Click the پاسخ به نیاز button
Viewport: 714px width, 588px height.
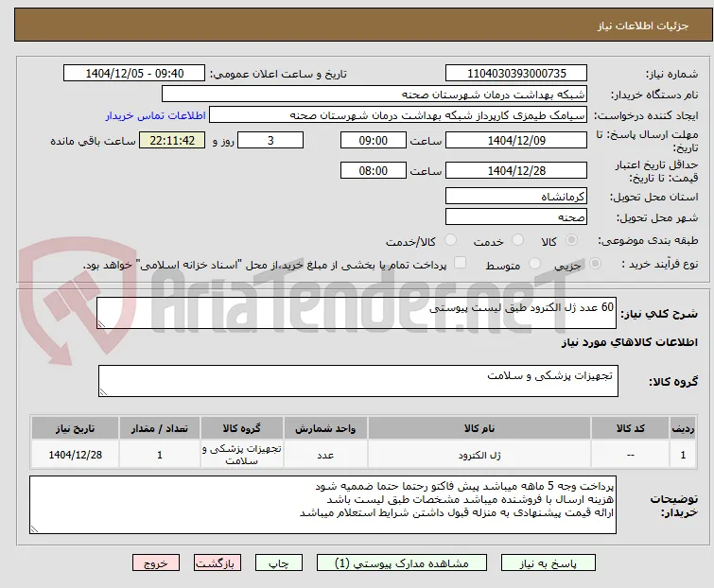tap(548, 563)
